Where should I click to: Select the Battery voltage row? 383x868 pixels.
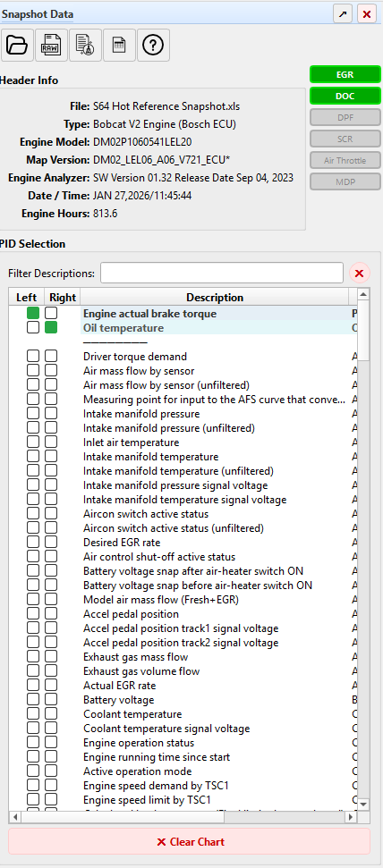tap(183, 700)
